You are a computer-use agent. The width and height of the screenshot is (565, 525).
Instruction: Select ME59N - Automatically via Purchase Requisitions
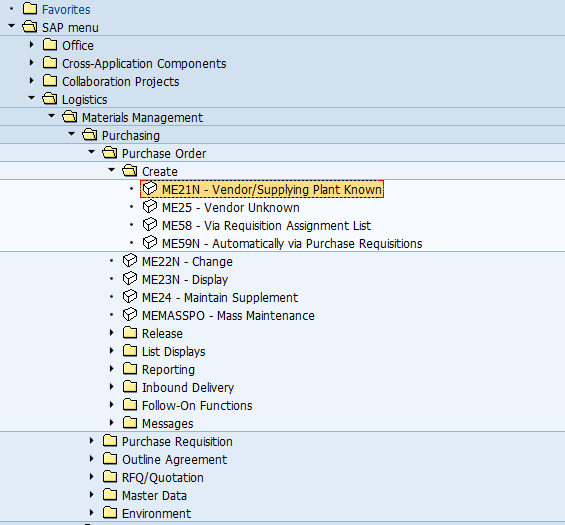click(x=292, y=244)
